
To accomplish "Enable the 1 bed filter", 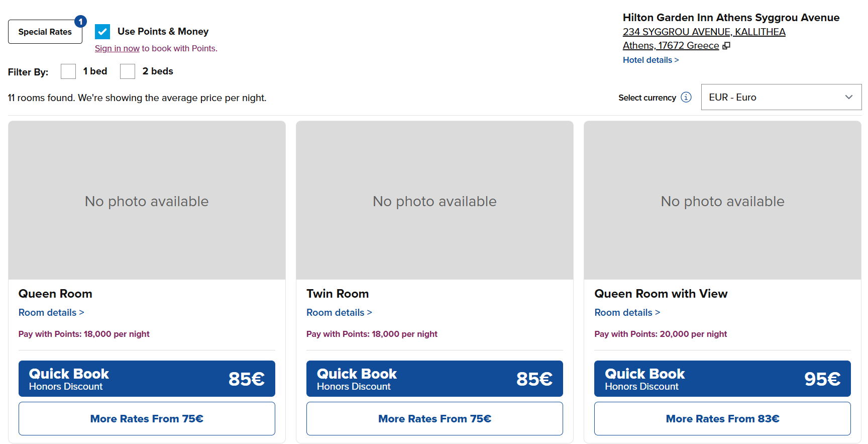I will click(68, 71).
